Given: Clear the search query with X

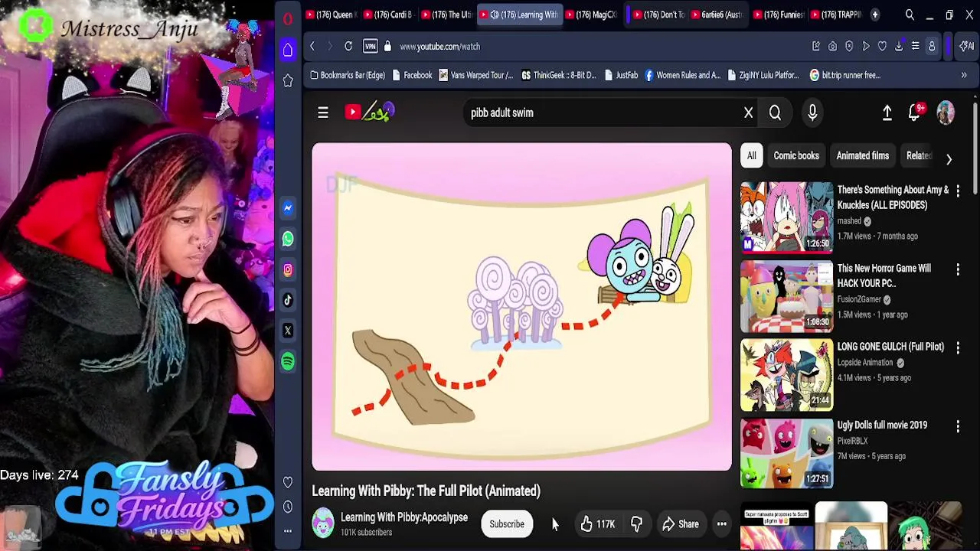Looking at the screenshot, I should pyautogui.click(x=749, y=112).
